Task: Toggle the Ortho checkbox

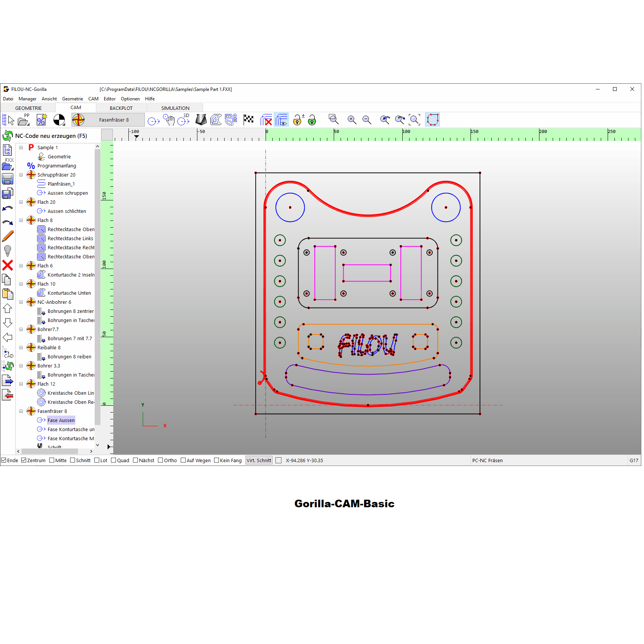Action: pos(161,460)
